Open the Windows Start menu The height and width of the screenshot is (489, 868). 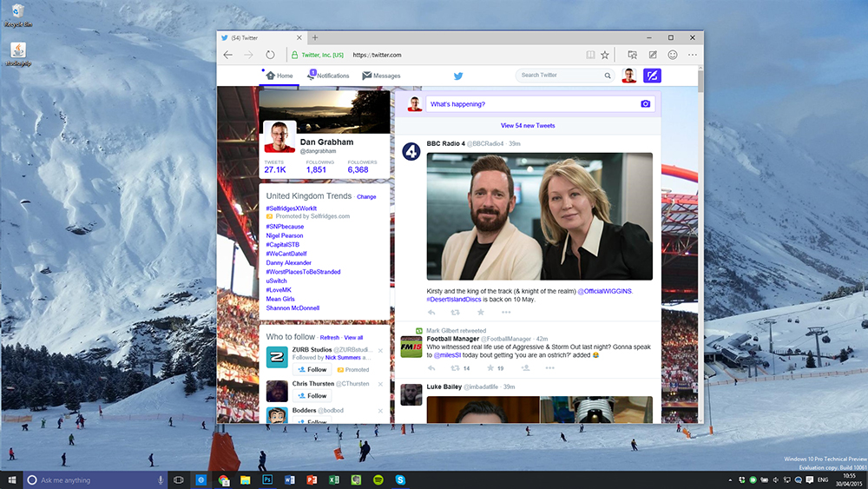(x=11, y=479)
